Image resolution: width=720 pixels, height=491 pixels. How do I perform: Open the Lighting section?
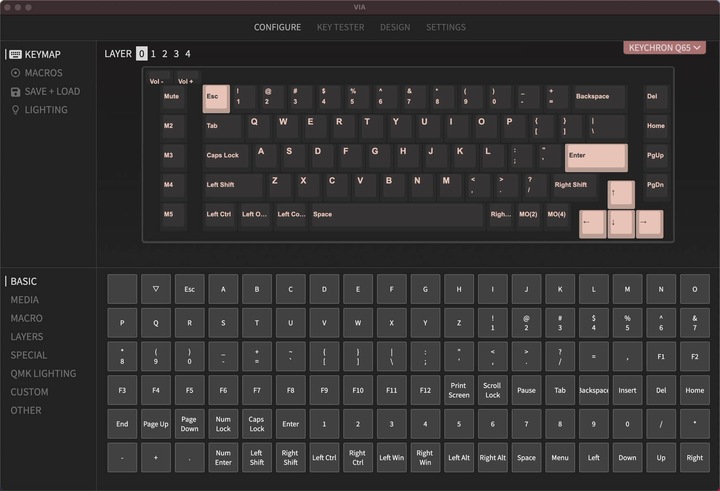tap(39, 110)
